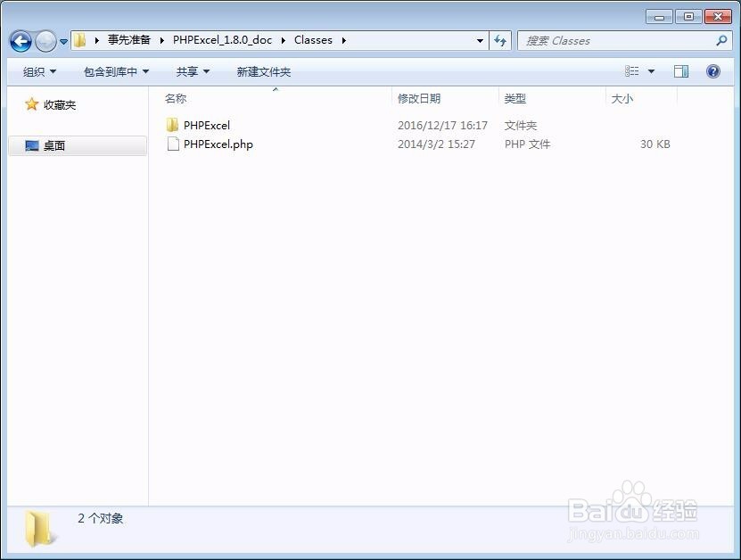
Task: Click the refresh icon in the address bar
Action: pos(499,40)
